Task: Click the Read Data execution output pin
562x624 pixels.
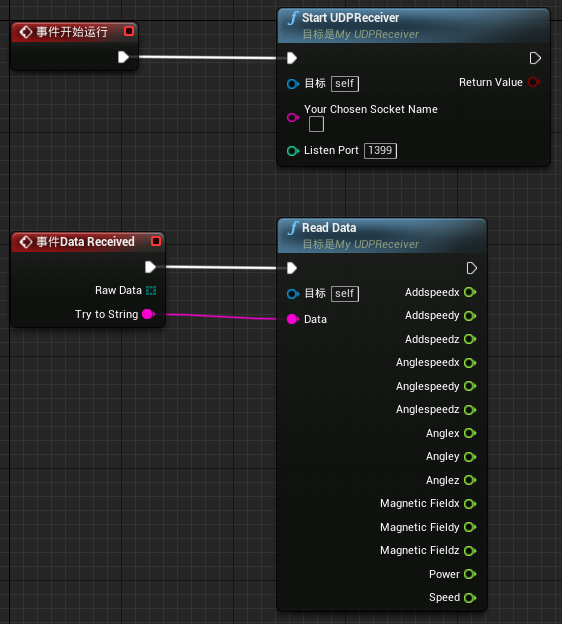Action: 472,268
